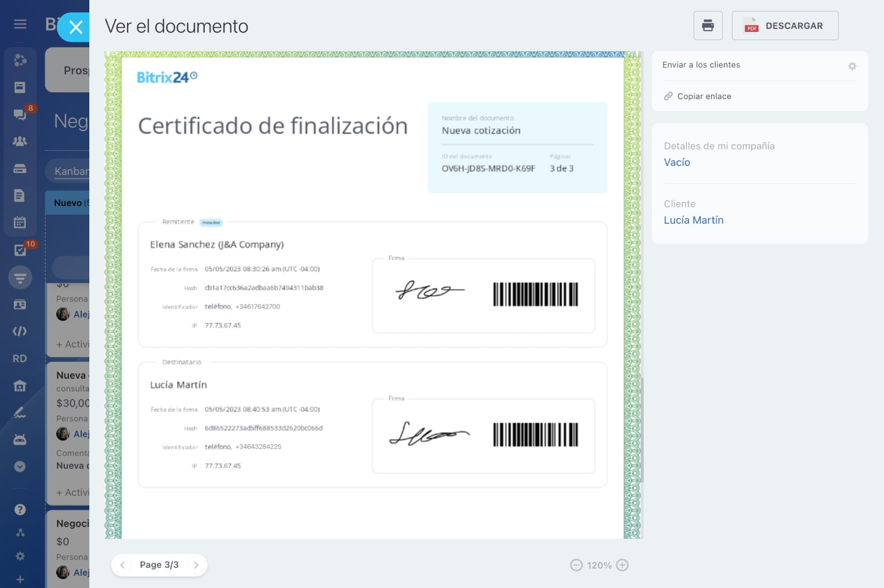The height and width of the screenshot is (588, 884).
Task: Open tasks icon with 10 badge
Action: [x=20, y=250]
